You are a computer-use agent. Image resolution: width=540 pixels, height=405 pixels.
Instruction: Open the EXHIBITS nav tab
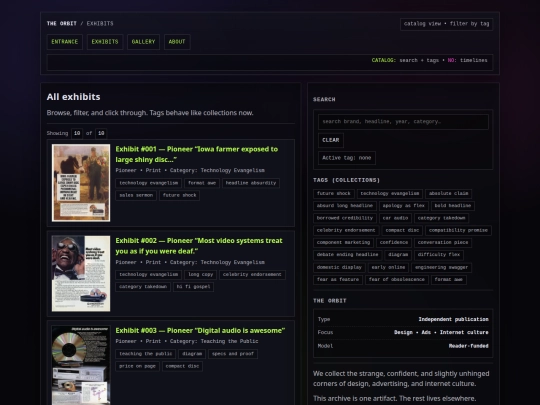pyautogui.click(x=105, y=42)
